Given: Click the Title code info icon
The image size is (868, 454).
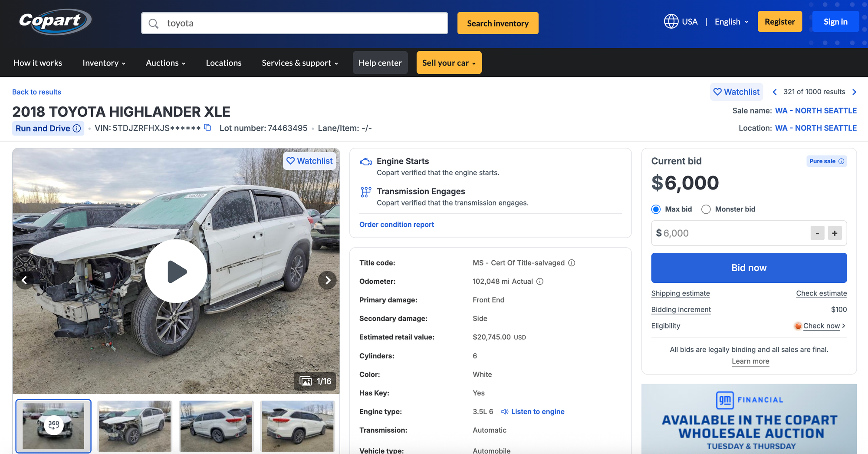Looking at the screenshot, I should click(x=572, y=263).
